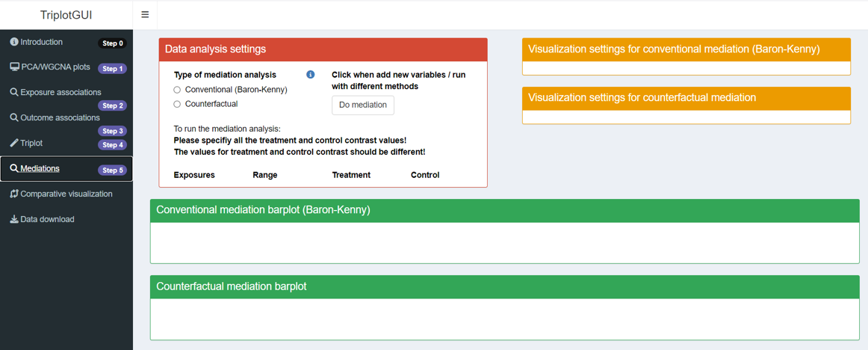Image resolution: width=868 pixels, height=350 pixels.
Task: Select Conventional (Baron-Kenny) radio button
Action: click(x=177, y=90)
